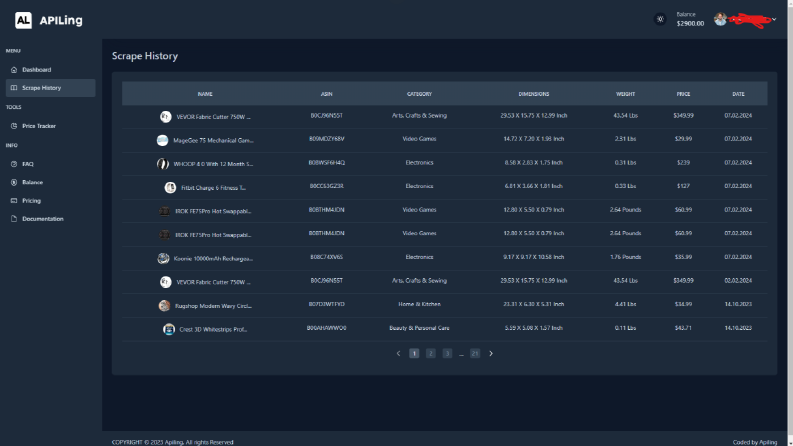
Task: Click the Rugshop rug product thumbnail
Action: tap(164, 305)
